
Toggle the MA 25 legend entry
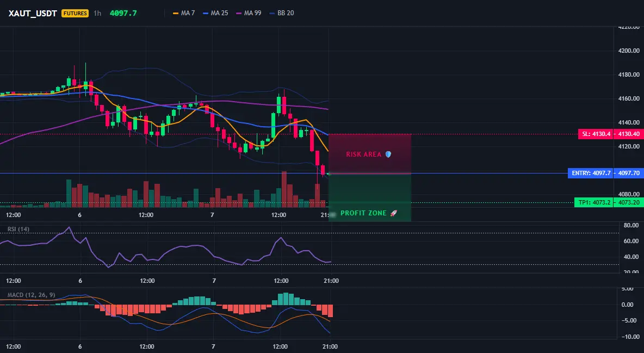(x=215, y=13)
